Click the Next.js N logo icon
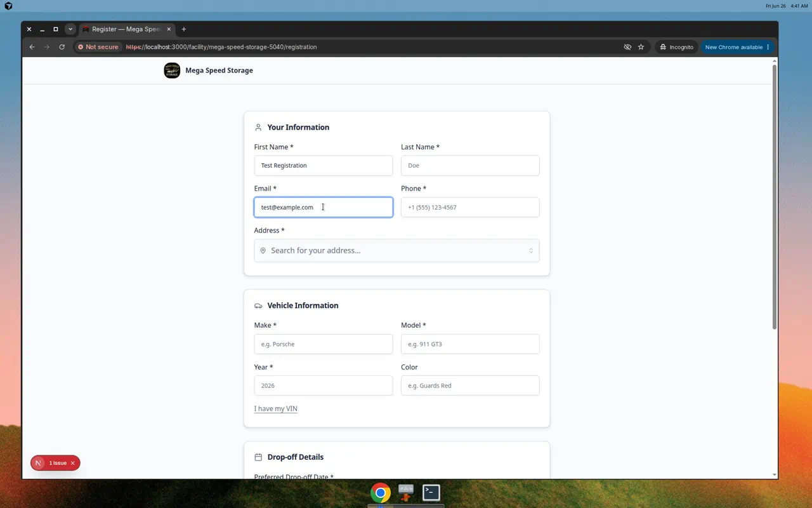This screenshot has width=812, height=508. (38, 463)
